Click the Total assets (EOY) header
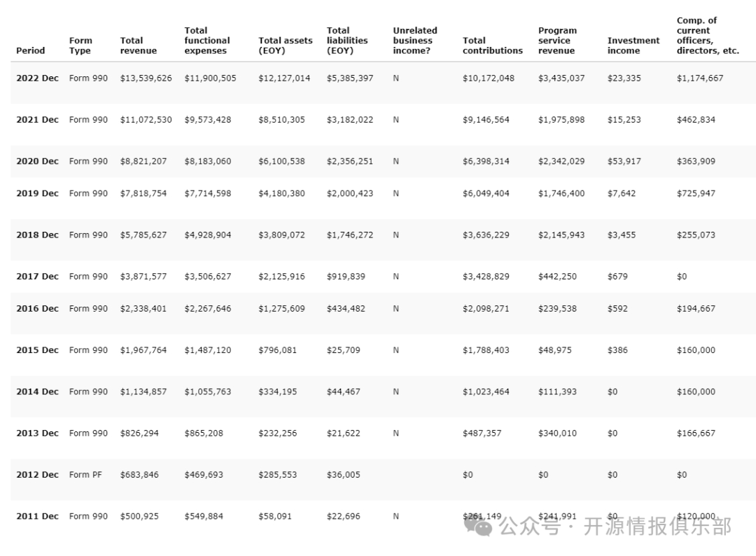Screen dimensions: 756x556 click(285, 46)
